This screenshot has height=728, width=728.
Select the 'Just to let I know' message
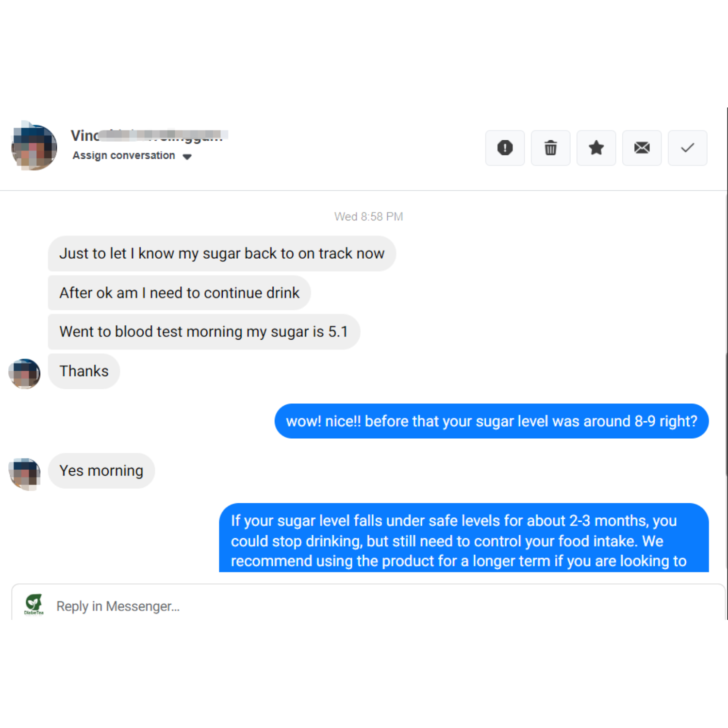pos(222,253)
